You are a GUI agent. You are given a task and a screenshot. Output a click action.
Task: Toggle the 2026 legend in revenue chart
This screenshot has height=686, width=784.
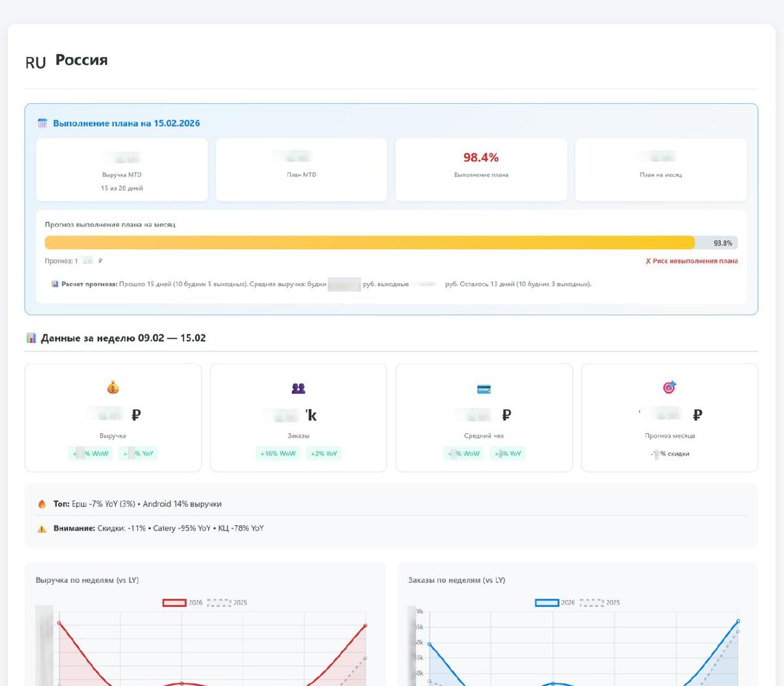pyautogui.click(x=182, y=602)
